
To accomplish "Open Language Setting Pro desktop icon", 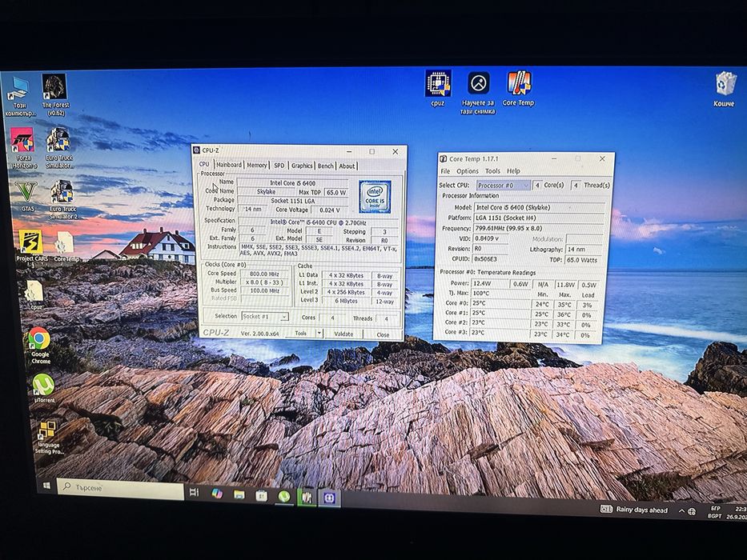I will point(48,437).
